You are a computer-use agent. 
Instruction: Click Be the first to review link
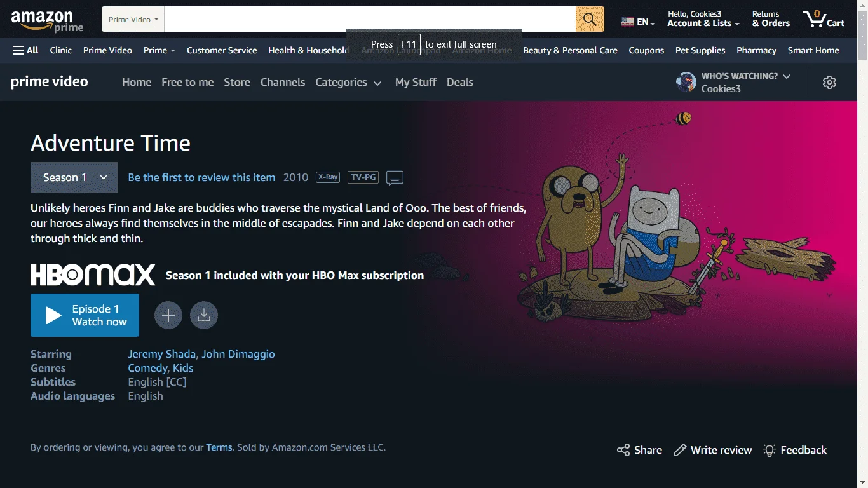201,177
